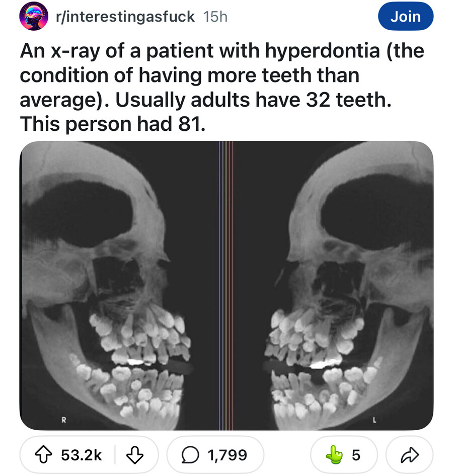Click the L marker on the x-ray

pyautogui.click(x=374, y=420)
